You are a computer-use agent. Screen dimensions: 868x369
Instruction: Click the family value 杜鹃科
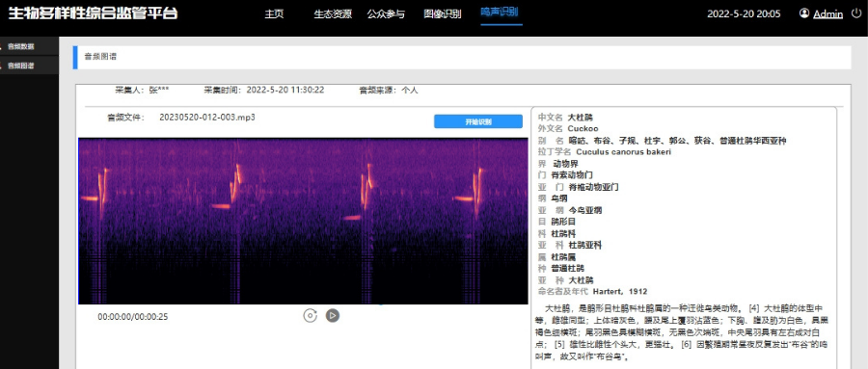(563, 233)
